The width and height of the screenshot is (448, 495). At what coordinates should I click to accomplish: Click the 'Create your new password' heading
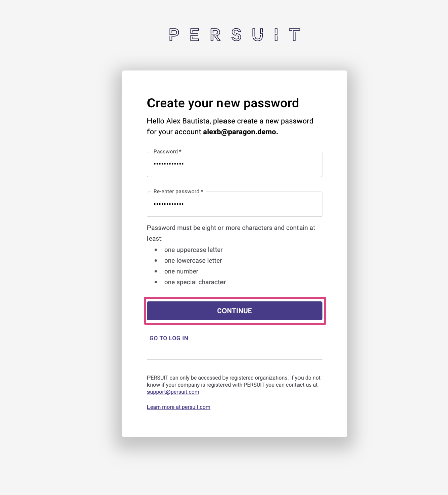(223, 103)
